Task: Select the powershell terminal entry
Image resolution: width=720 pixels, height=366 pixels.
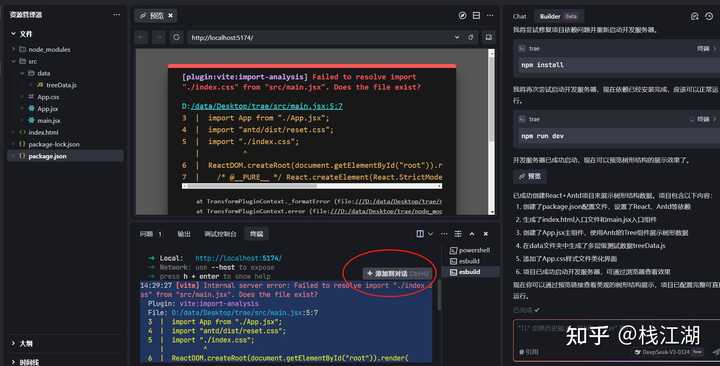Action: pos(470,250)
